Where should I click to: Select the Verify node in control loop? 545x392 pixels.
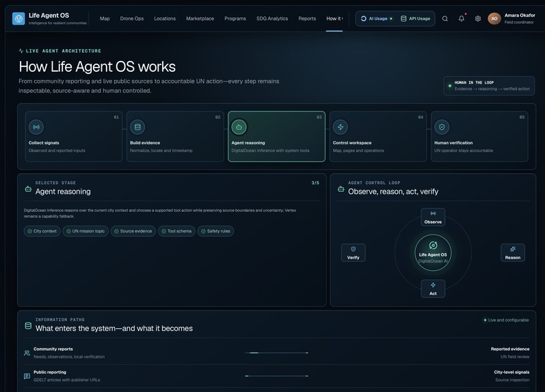[x=353, y=253]
